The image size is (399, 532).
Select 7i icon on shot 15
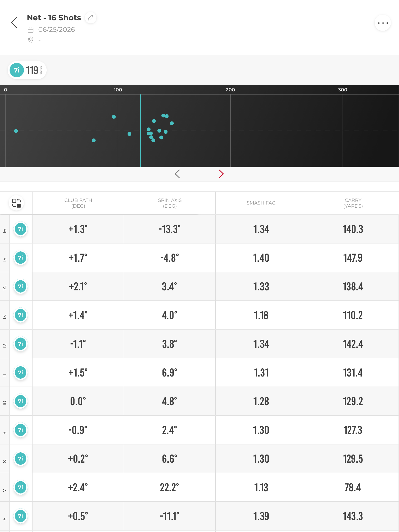pyautogui.click(x=21, y=258)
